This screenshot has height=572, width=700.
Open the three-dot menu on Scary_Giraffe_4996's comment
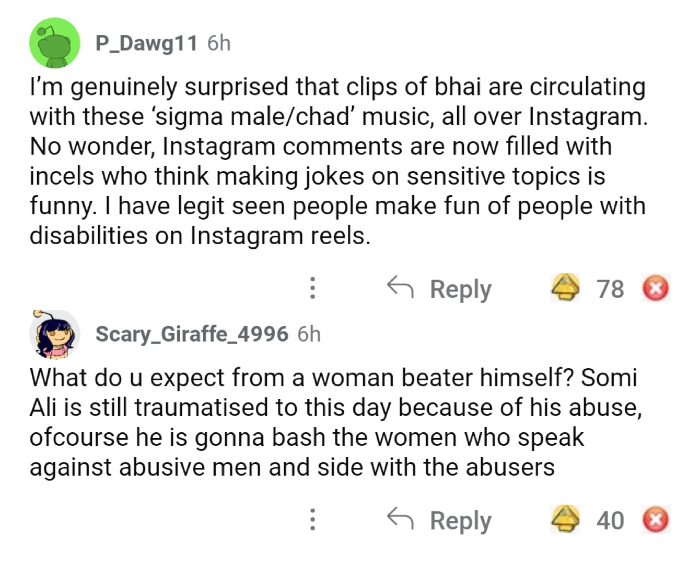[x=313, y=520]
